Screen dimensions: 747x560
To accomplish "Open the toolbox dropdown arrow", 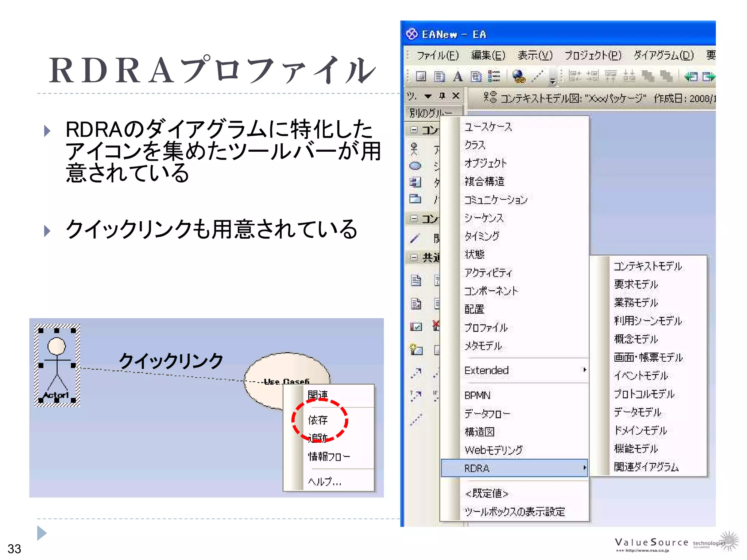I will tap(428, 96).
